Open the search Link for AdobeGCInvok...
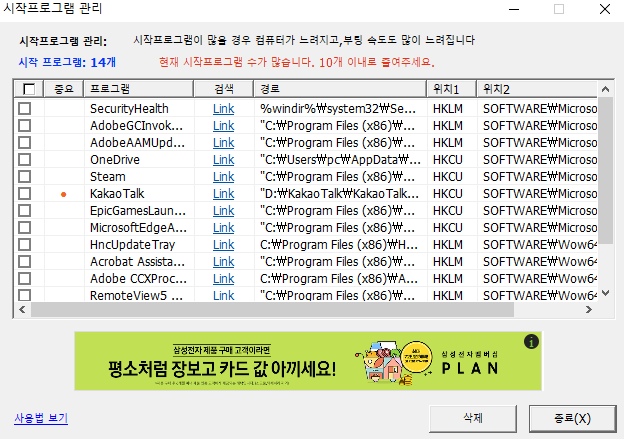 pyautogui.click(x=224, y=126)
